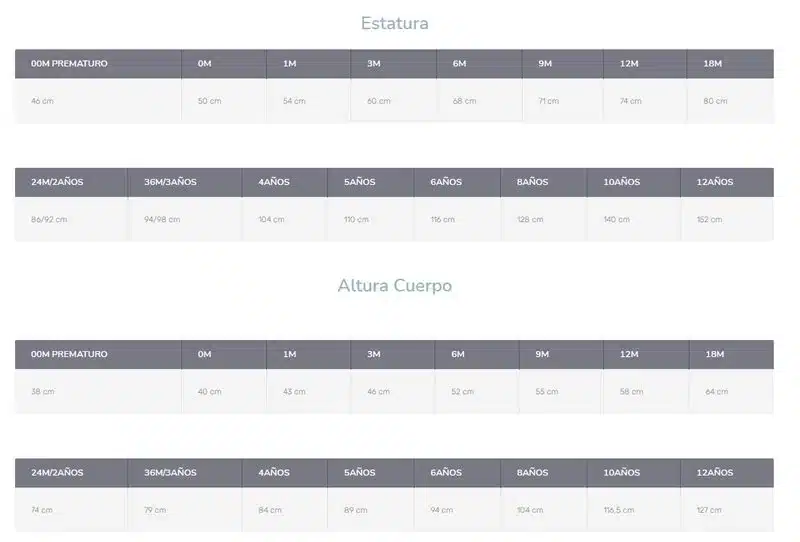Click the 79 cm value

click(x=154, y=510)
